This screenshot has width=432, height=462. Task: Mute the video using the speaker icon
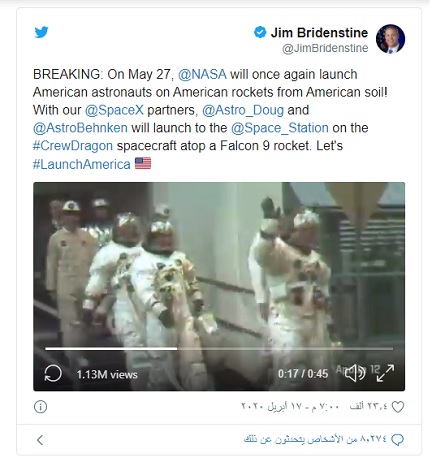355,373
